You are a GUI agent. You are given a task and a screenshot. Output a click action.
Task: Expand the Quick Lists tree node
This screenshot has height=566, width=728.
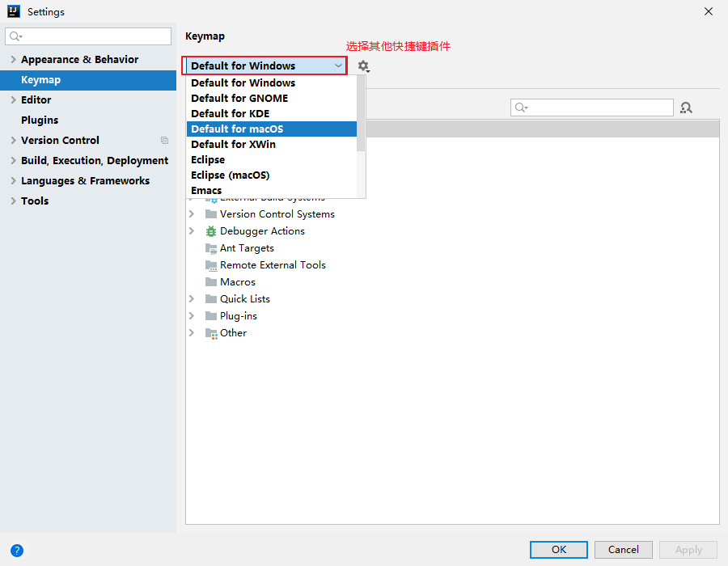192,299
